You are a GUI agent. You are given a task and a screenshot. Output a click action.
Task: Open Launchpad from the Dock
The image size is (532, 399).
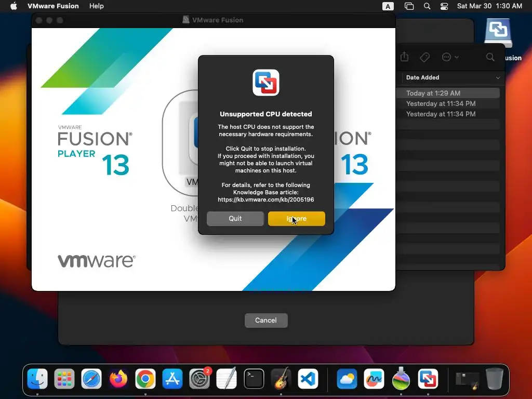[x=64, y=379]
